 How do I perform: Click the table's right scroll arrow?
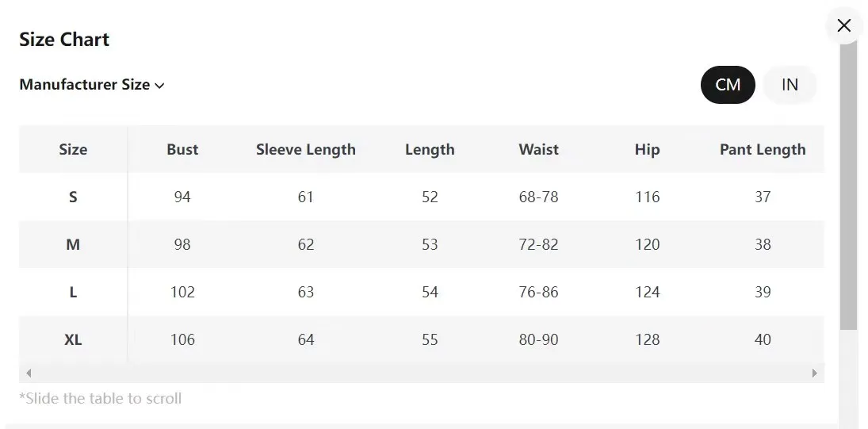814,373
